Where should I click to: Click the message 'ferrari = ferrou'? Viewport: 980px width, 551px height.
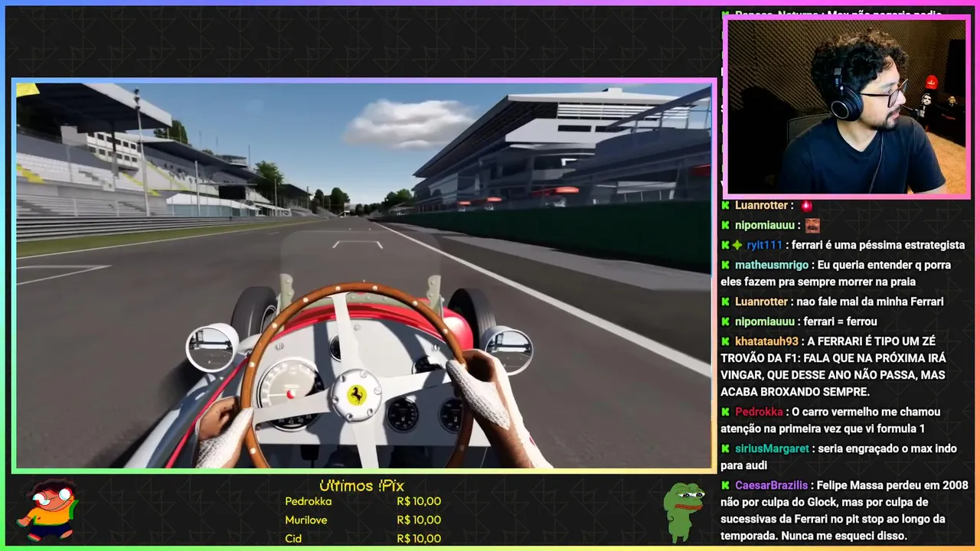[840, 321]
